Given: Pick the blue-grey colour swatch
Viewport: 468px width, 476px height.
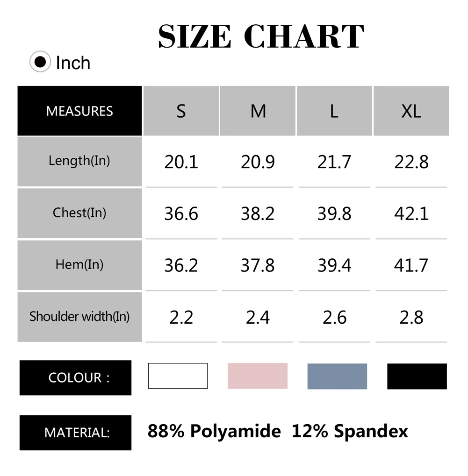Looking at the screenshot, I should tap(338, 376).
